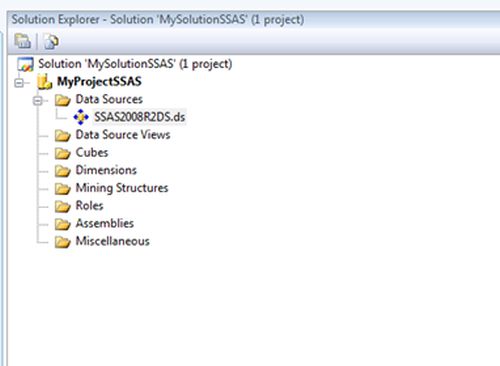Click the Solution Explorer panel title bar

point(253,19)
